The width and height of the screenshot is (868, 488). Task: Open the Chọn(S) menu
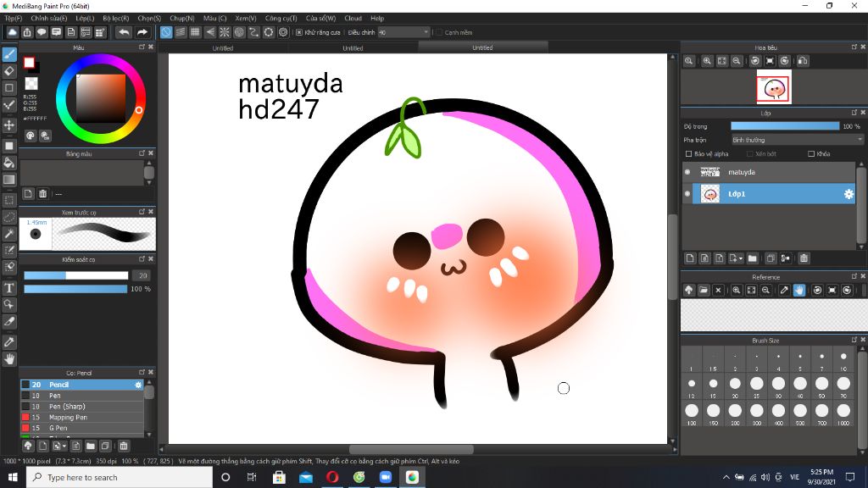(x=149, y=19)
